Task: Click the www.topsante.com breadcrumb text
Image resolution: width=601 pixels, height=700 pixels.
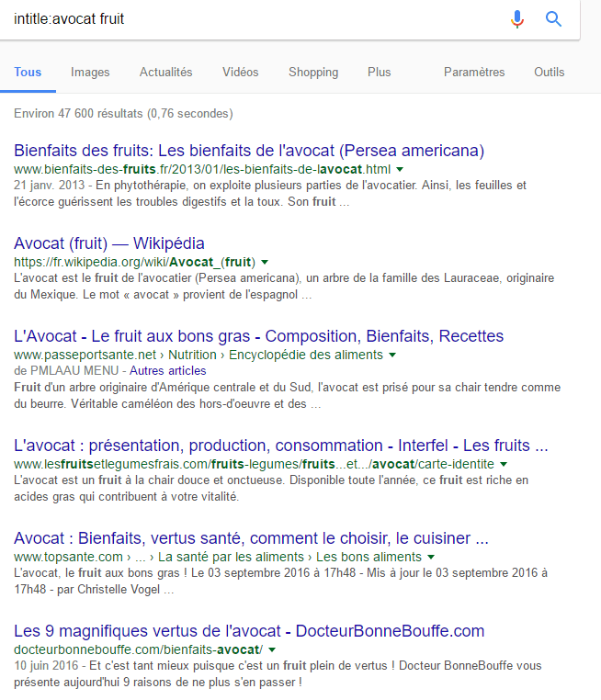Action: (x=218, y=558)
